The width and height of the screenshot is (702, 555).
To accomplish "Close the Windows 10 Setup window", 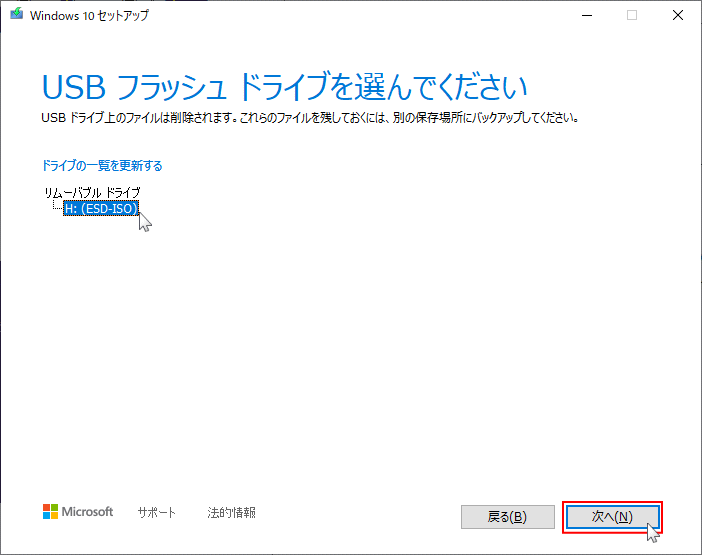I will [x=678, y=15].
